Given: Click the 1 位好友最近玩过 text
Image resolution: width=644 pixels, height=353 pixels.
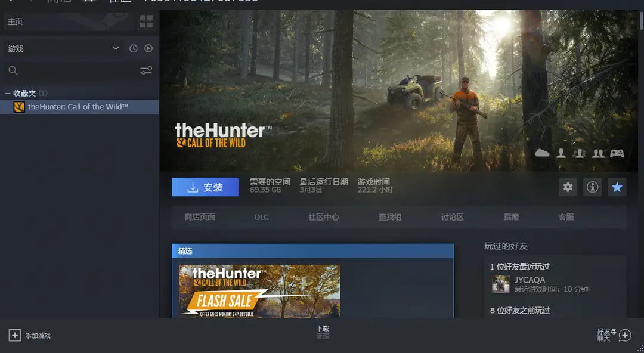Looking at the screenshot, I should tap(519, 267).
